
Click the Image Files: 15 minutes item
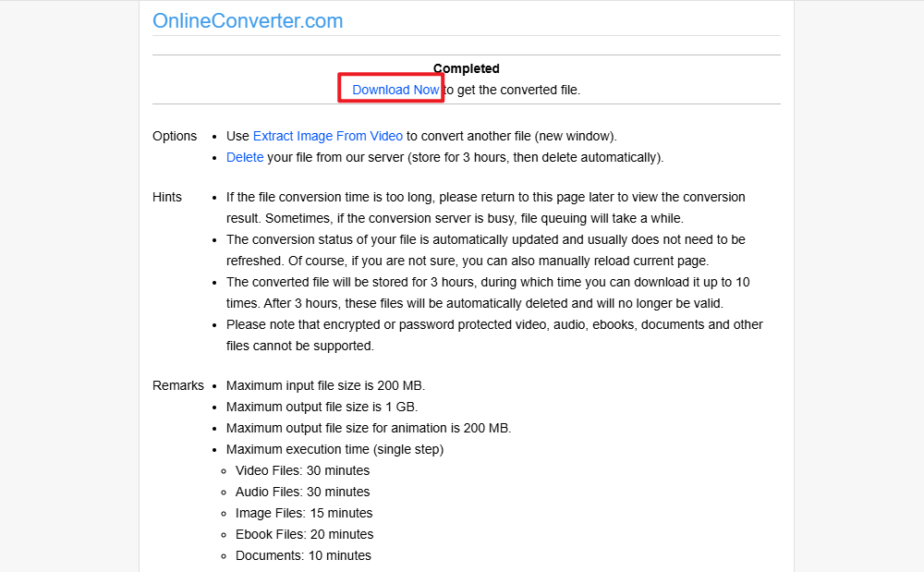304,513
